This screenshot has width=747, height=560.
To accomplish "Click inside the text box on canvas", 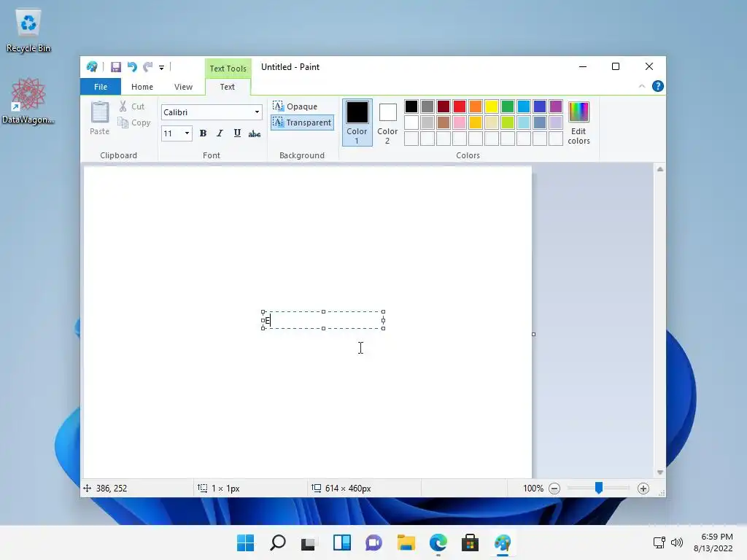I will click(x=323, y=320).
